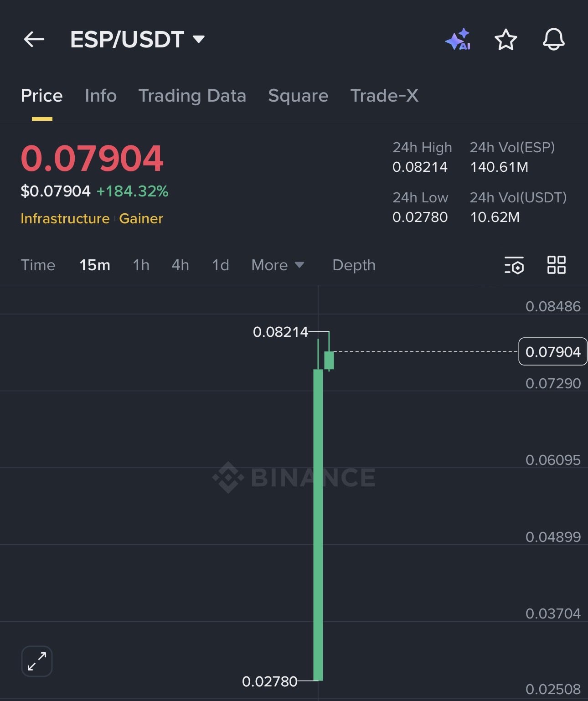588x701 pixels.
Task: Switch to the Info tab
Action: coord(101,96)
